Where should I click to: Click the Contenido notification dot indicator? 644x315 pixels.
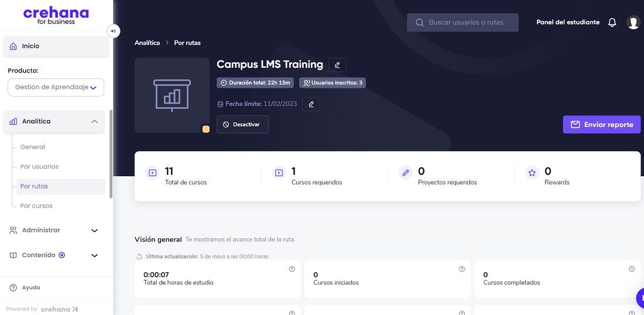pos(61,255)
